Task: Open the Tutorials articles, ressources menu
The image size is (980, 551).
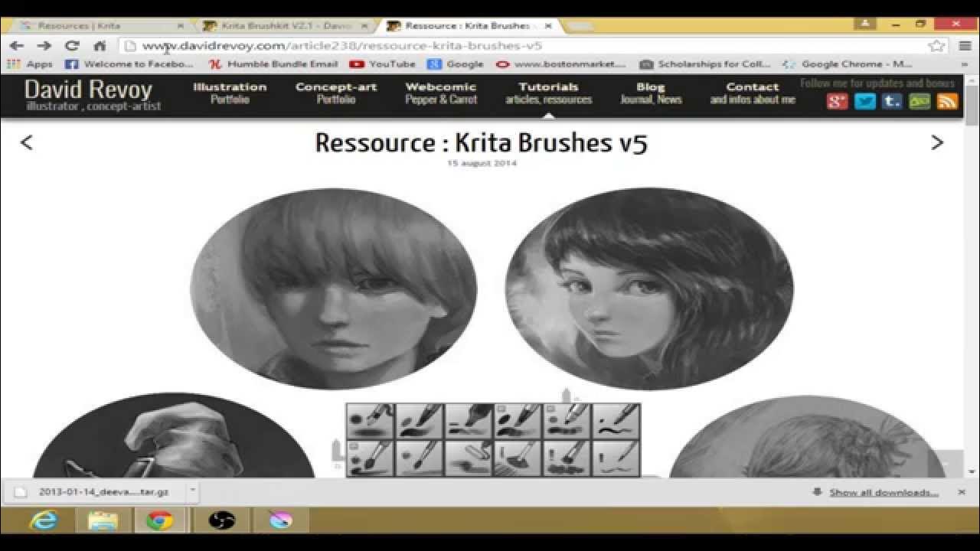Action: click(548, 93)
